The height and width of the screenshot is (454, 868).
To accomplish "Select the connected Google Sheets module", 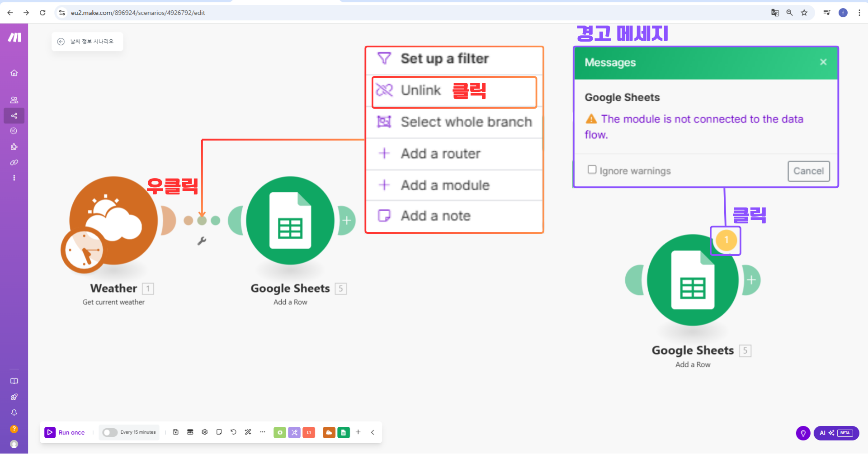I will tap(290, 221).
